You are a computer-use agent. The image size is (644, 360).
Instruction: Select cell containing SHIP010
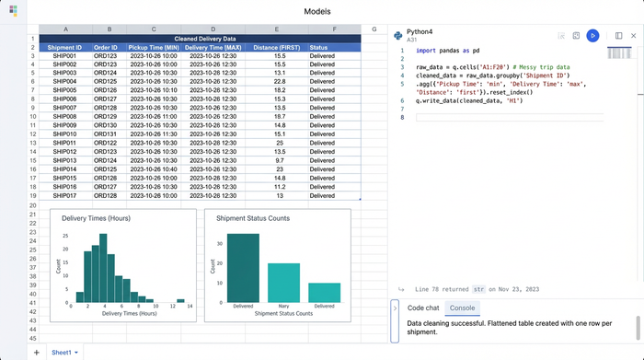pyautogui.click(x=65, y=134)
